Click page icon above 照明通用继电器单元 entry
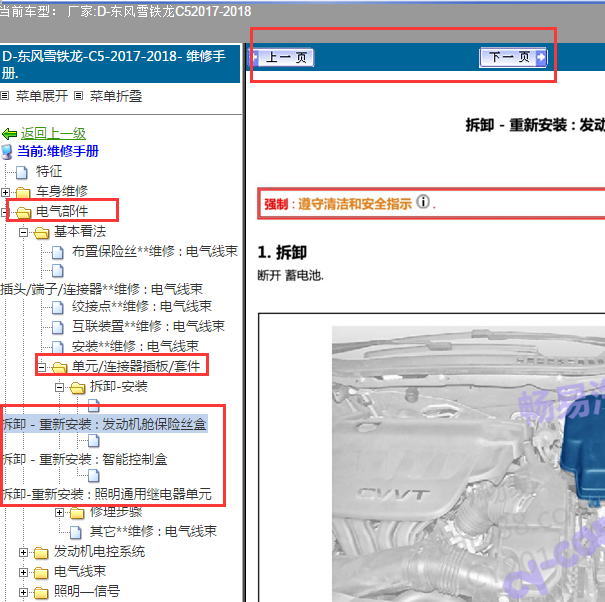Viewport: 605px width, 602px height. pyautogui.click(x=94, y=476)
